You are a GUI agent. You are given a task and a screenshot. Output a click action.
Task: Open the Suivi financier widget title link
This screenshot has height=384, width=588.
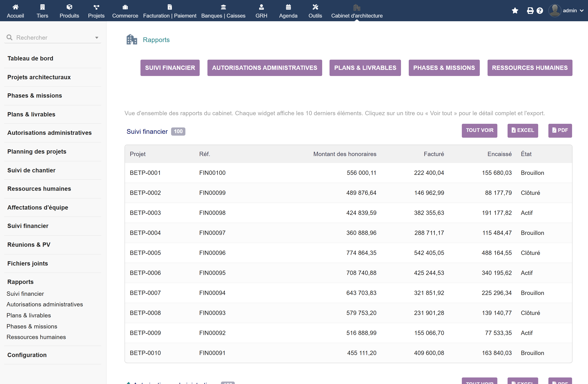click(147, 132)
